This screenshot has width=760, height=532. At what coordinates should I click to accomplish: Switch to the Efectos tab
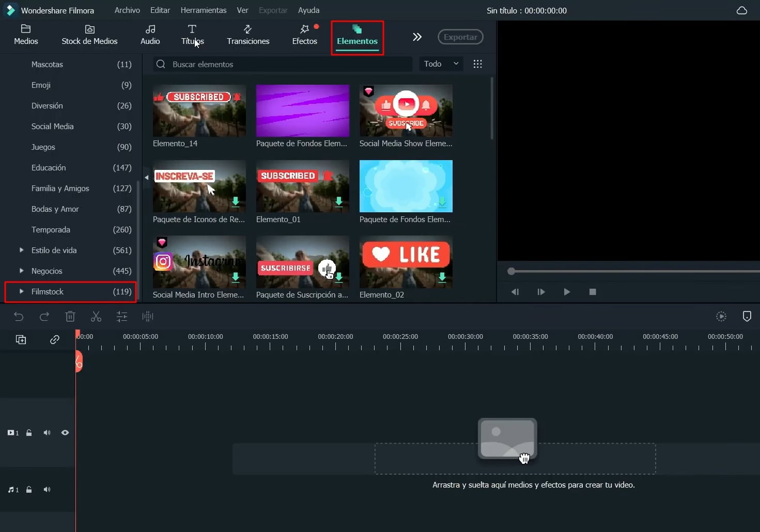[x=305, y=35]
